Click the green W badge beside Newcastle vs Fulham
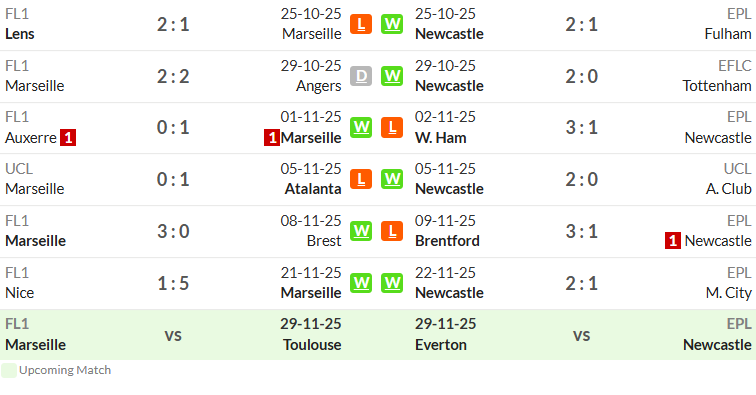Viewport: 756px width, 395px height. pos(392,24)
